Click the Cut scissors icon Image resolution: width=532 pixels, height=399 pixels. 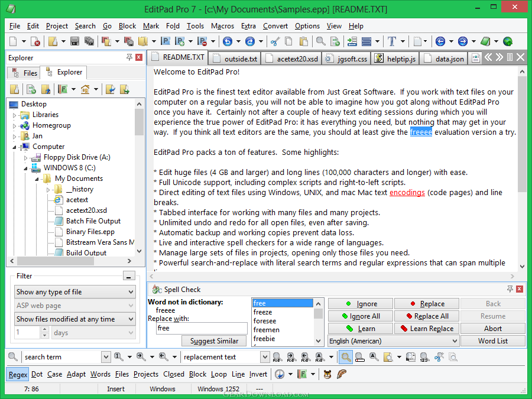275,41
